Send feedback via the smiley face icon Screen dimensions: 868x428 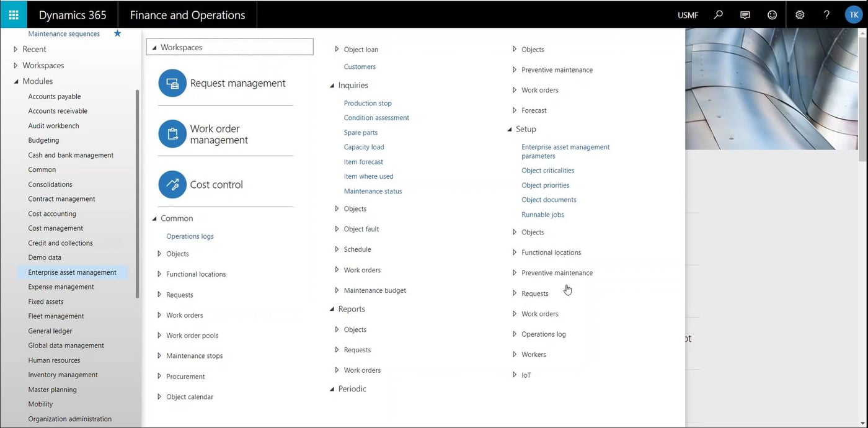pyautogui.click(x=772, y=14)
